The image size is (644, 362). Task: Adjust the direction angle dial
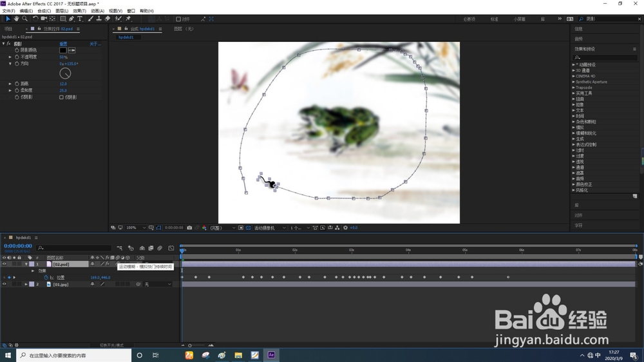(65, 73)
